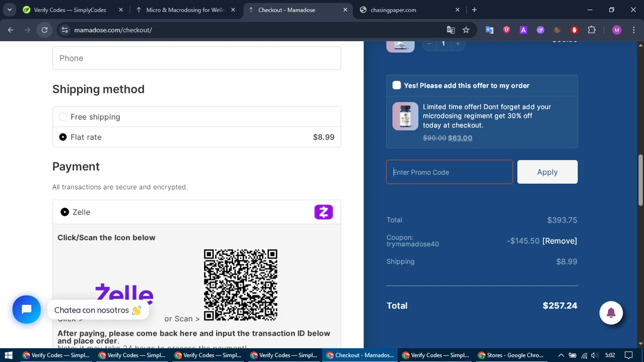The image size is (644, 362).
Task: Remove the trymamadose40 coupon
Action: pyautogui.click(x=560, y=241)
